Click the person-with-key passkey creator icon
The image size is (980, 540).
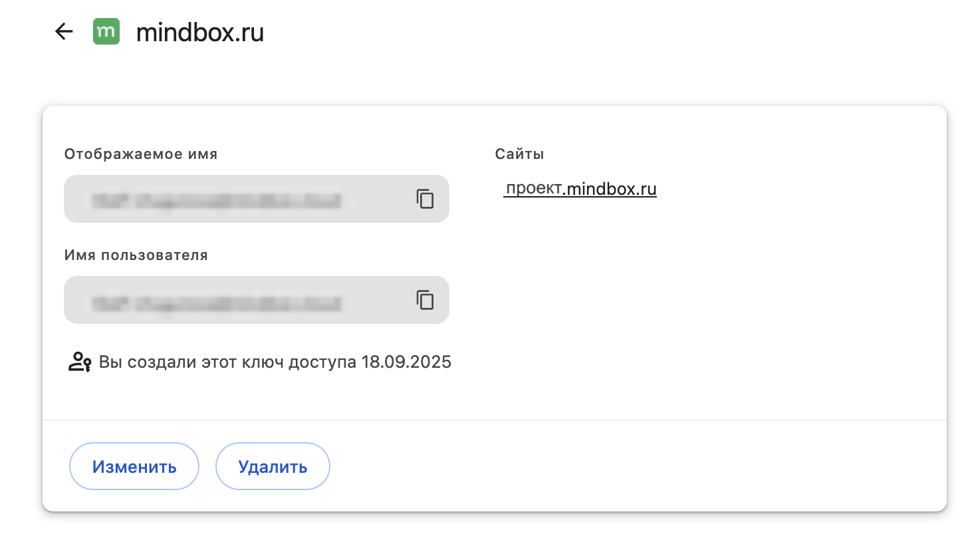[x=78, y=362]
